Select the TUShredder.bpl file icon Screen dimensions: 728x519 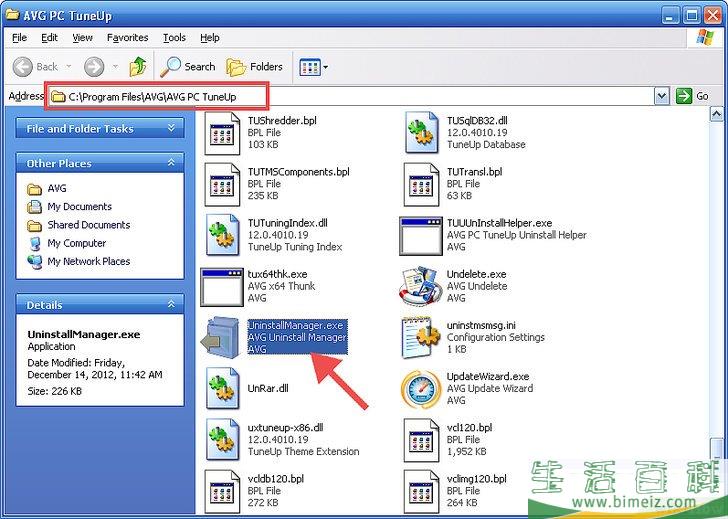222,133
